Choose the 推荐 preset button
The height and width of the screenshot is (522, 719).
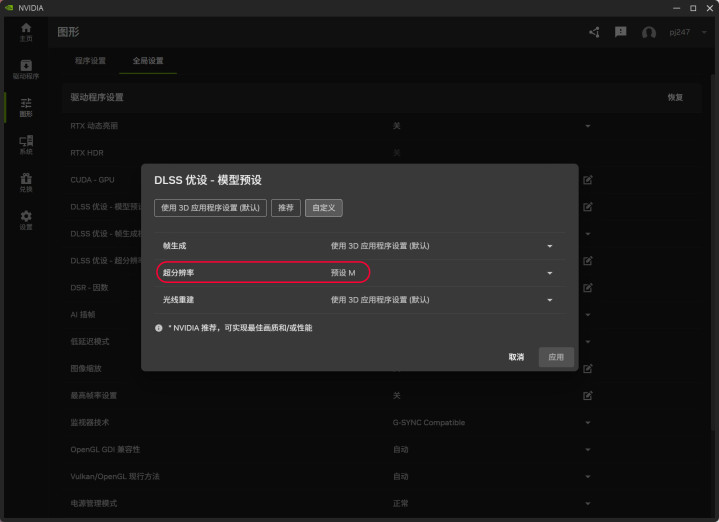tap(286, 208)
